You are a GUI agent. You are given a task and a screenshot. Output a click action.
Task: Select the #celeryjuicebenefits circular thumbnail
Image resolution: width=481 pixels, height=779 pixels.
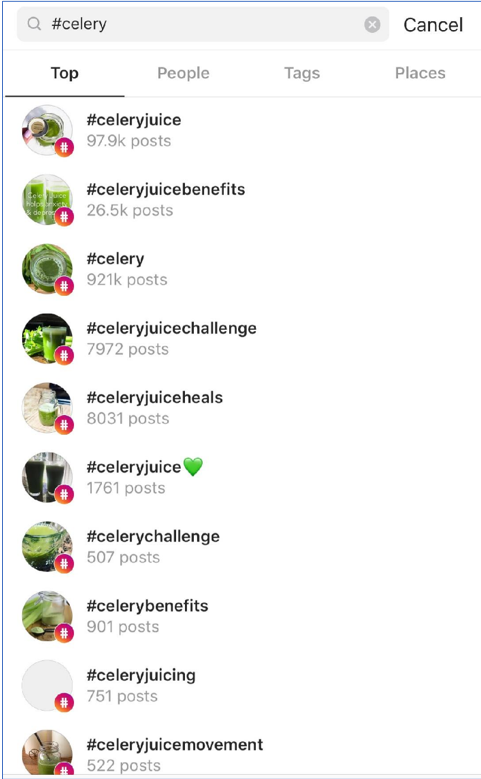click(47, 199)
